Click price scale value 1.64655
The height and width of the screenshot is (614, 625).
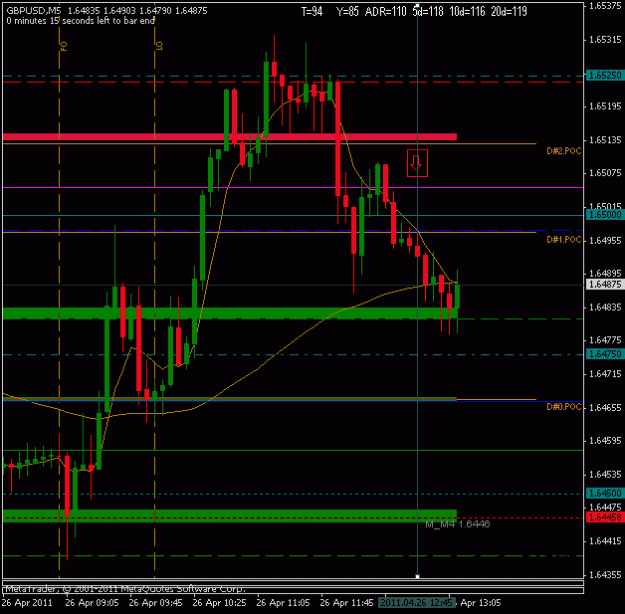(605, 407)
